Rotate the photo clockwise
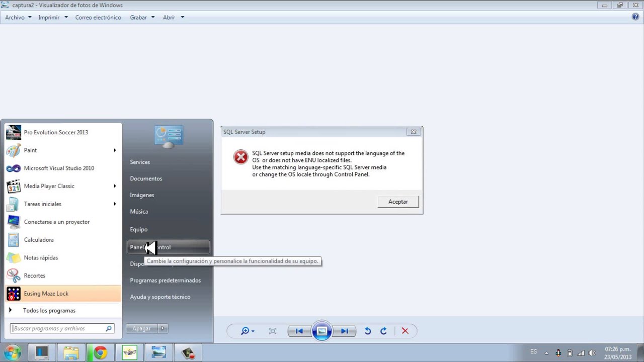The image size is (644, 362). pyautogui.click(x=383, y=331)
